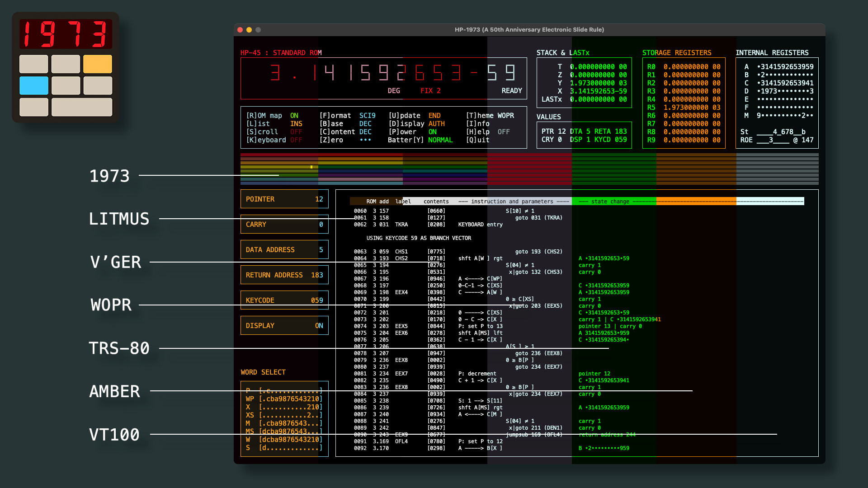Screen dimensions: 868x488
Task: Change the [C]ontent setting
Action: [x=345, y=132]
